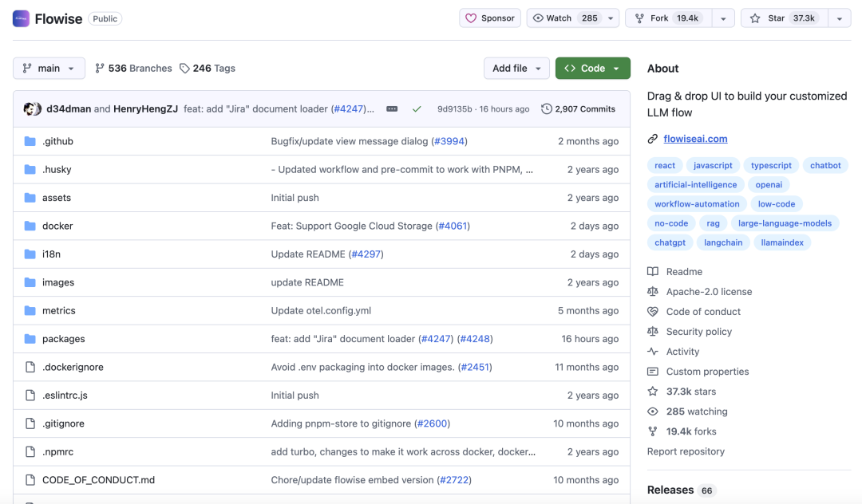Open the Releases 66 section heading
862x504 pixels.
[682, 490]
